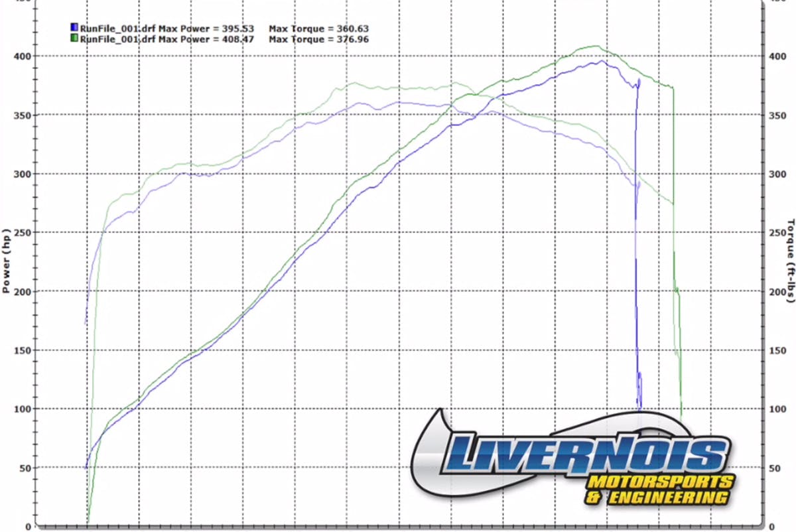Click the 150 tick on the power axis
The height and width of the screenshot is (532, 796).
(23, 350)
